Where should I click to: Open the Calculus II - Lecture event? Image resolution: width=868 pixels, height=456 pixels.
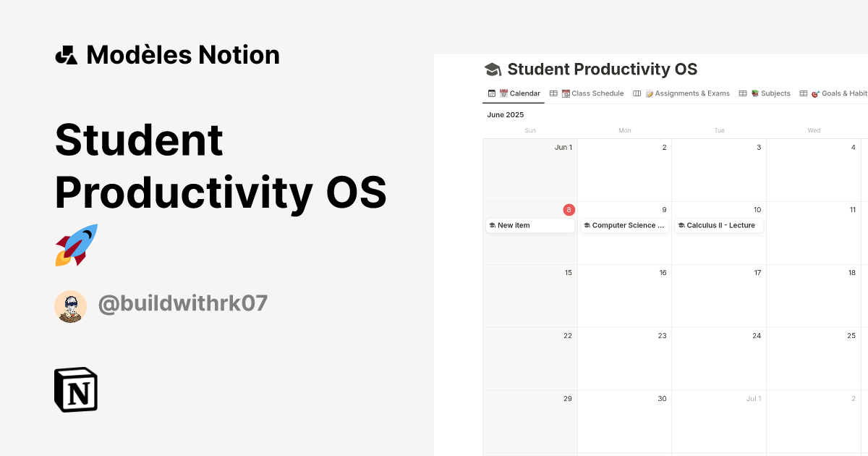(719, 225)
